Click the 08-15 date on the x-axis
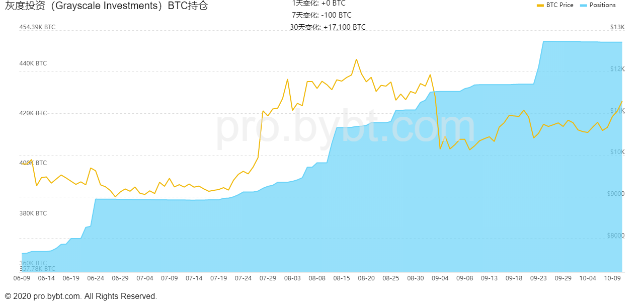 pyautogui.click(x=342, y=278)
